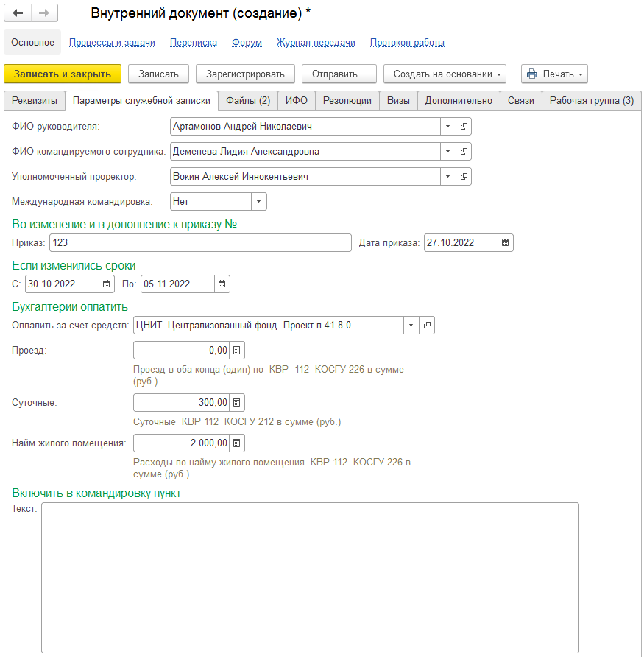Open calculator for Найм жилого помещения
The width and height of the screenshot is (644, 657).
click(236, 443)
